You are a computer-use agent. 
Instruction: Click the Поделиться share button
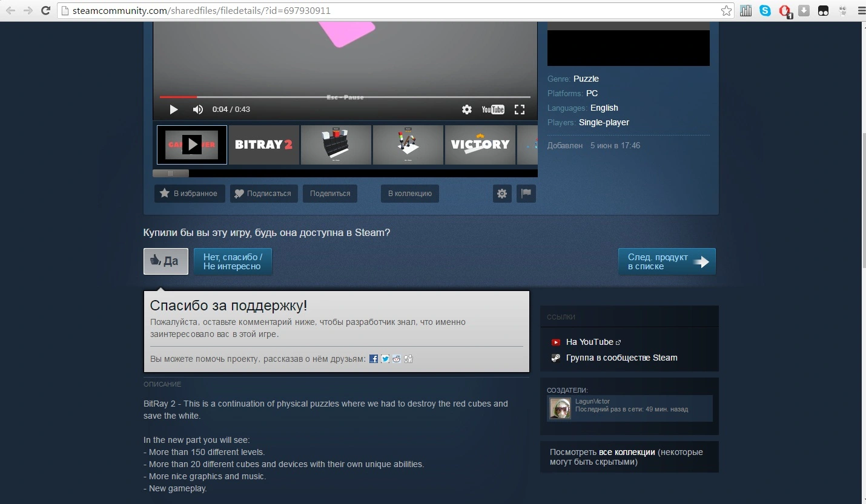pyautogui.click(x=330, y=194)
